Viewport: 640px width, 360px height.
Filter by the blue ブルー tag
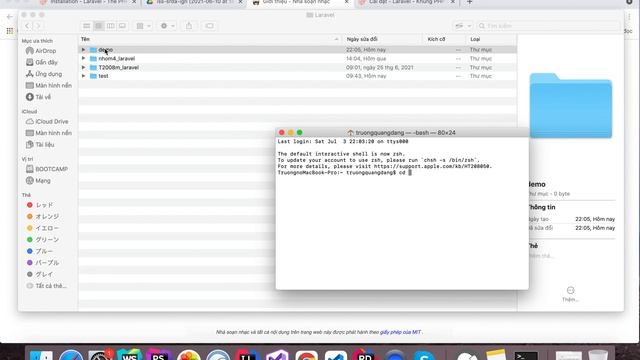(40, 251)
